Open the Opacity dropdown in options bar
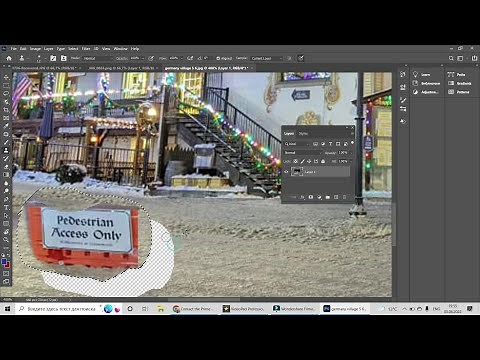 coord(143,58)
